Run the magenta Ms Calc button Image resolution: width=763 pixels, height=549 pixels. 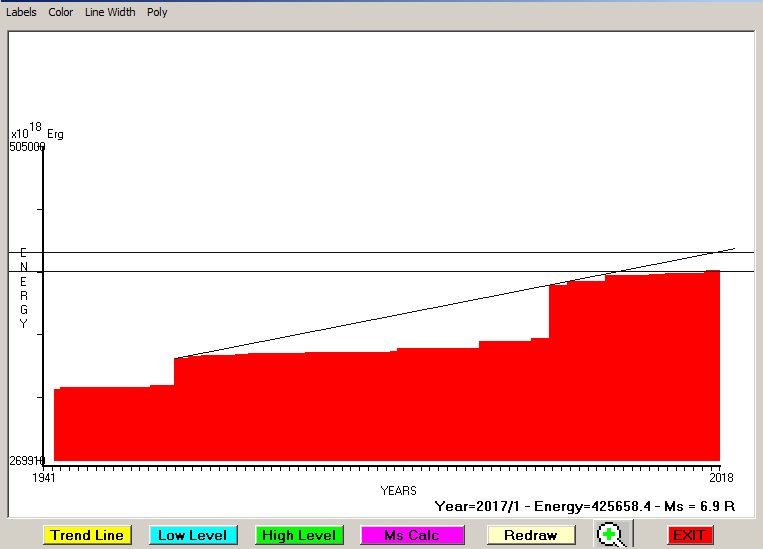[411, 535]
